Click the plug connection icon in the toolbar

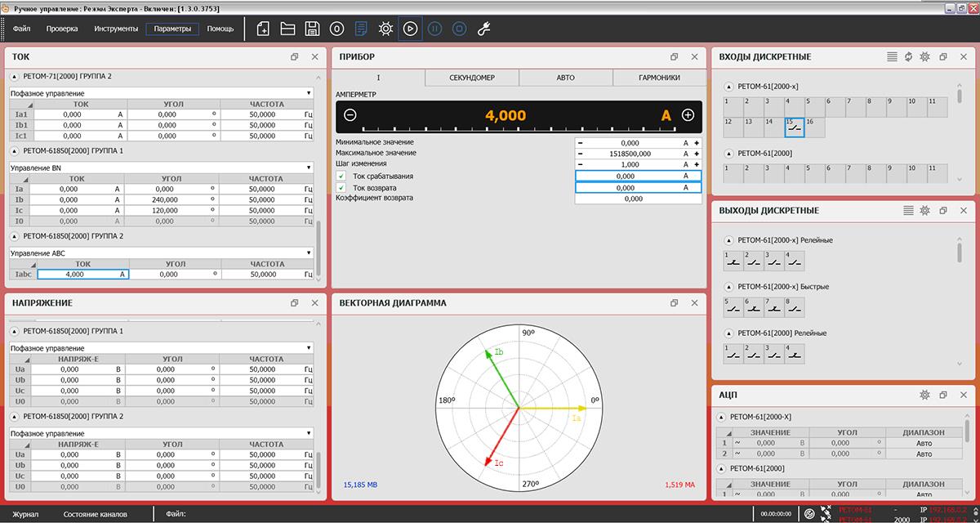click(483, 29)
